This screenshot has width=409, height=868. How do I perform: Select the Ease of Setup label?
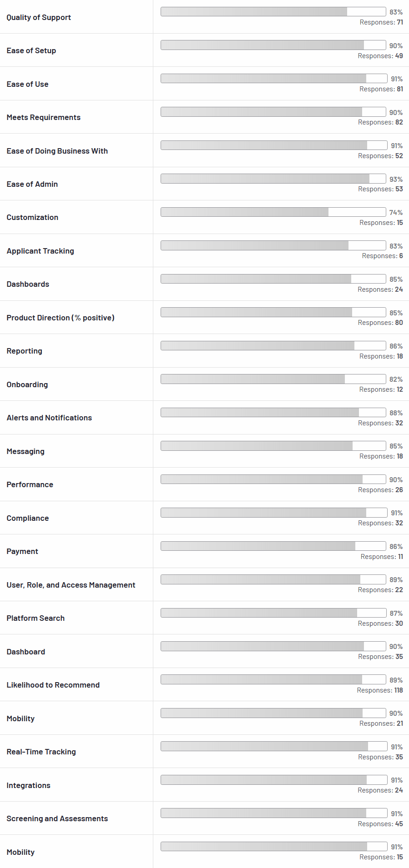pyautogui.click(x=31, y=50)
